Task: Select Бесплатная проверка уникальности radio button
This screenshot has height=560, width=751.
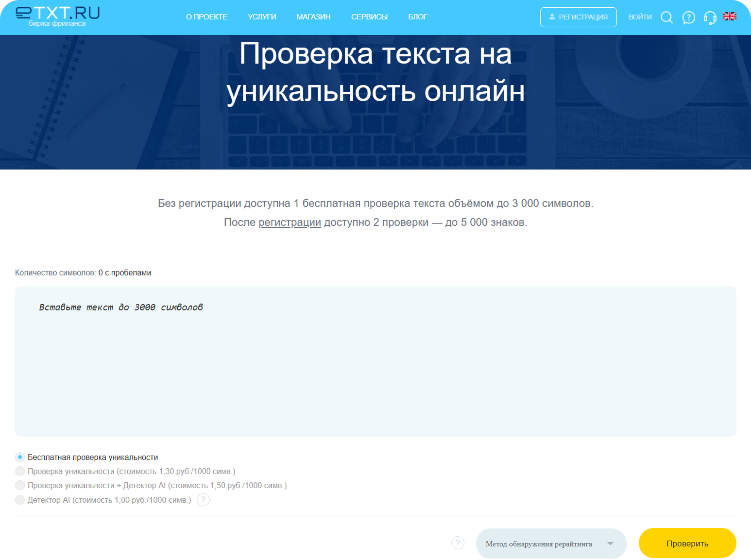Action: point(20,457)
